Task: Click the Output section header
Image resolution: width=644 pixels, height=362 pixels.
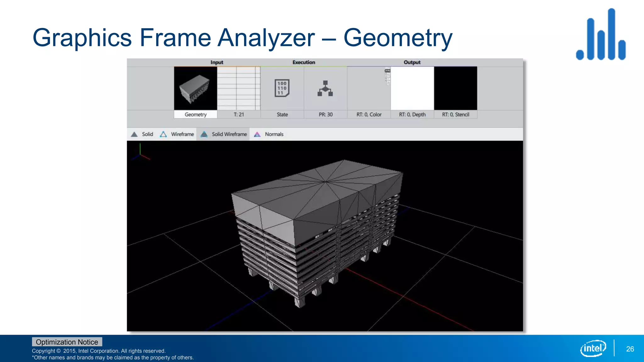Action: tap(412, 62)
